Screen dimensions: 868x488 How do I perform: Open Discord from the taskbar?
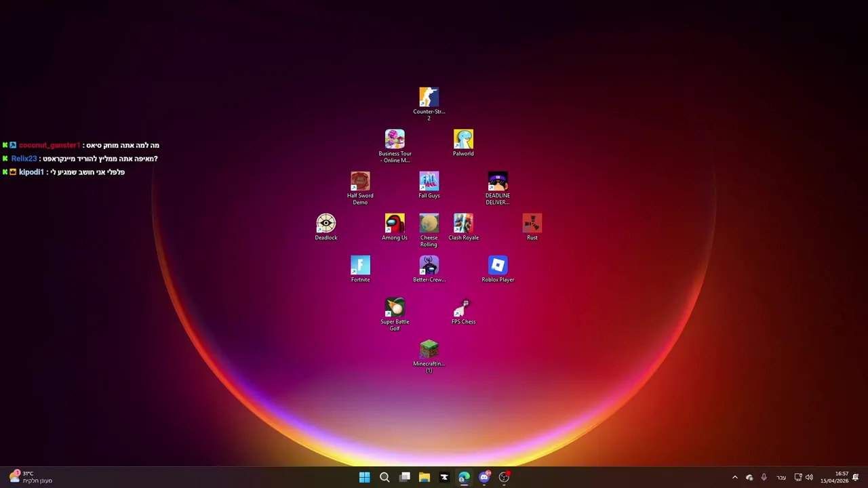pos(484,477)
